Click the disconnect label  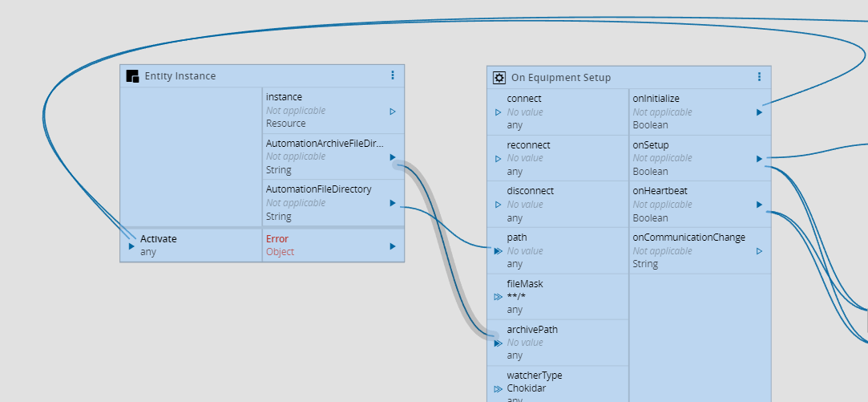[x=530, y=191]
